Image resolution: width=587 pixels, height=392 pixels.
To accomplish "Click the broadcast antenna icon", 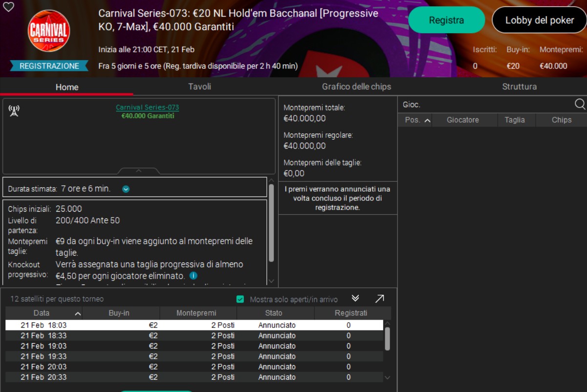I will point(14,111).
